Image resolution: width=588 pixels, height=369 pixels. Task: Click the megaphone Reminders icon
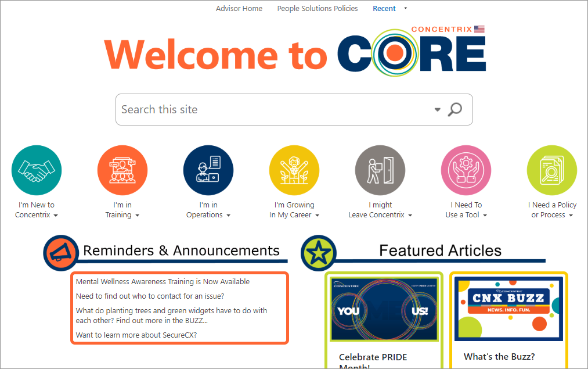coord(61,253)
